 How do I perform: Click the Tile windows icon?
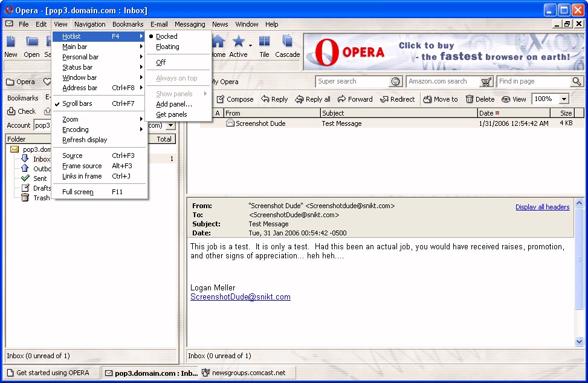pos(264,41)
